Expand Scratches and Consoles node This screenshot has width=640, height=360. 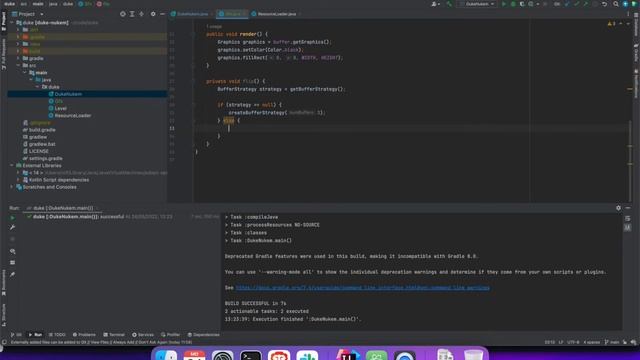(x=12, y=187)
